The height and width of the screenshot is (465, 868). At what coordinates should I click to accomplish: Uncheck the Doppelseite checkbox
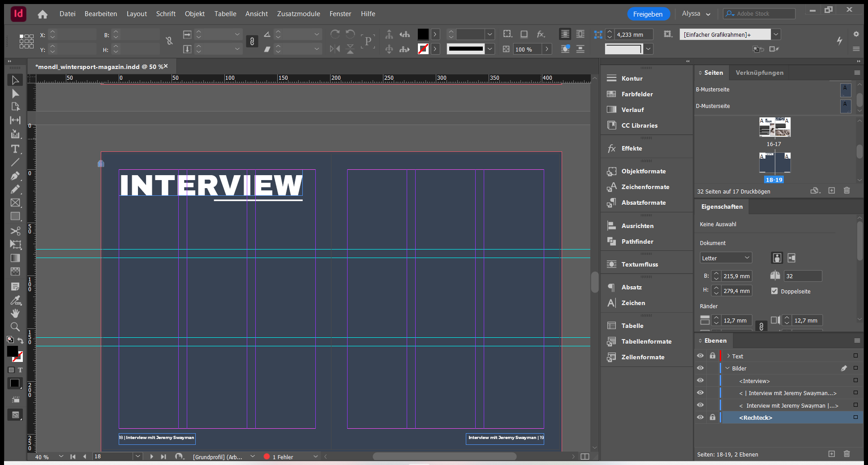click(x=774, y=291)
